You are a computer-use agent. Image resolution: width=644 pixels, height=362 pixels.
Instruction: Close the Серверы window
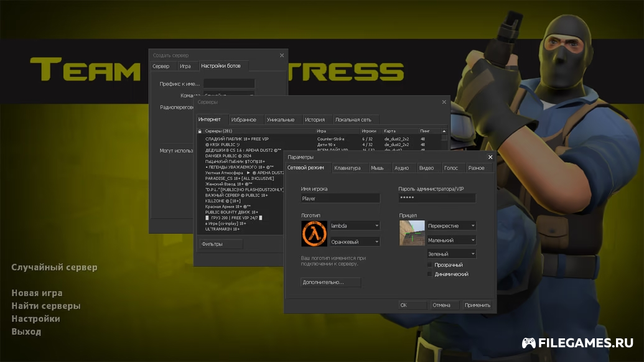tap(444, 102)
